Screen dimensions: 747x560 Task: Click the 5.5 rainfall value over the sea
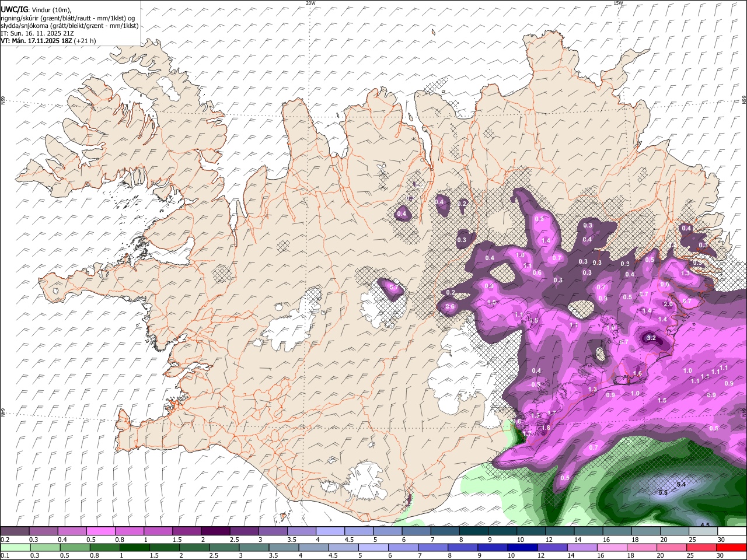coord(663,493)
